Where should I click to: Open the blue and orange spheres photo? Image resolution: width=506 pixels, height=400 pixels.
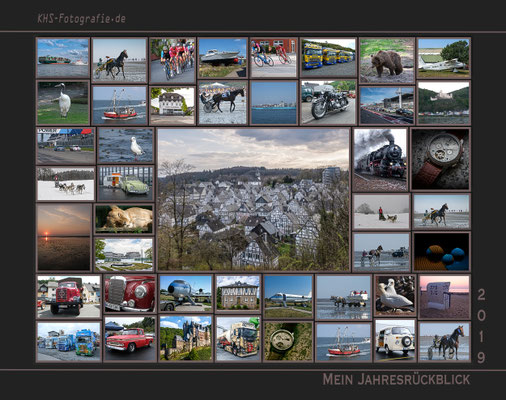click(x=442, y=252)
